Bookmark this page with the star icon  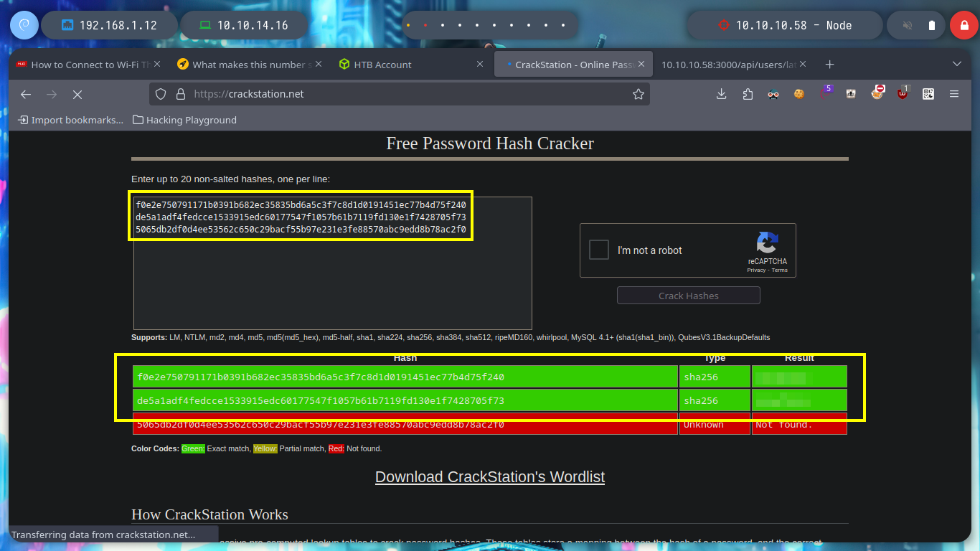[638, 94]
